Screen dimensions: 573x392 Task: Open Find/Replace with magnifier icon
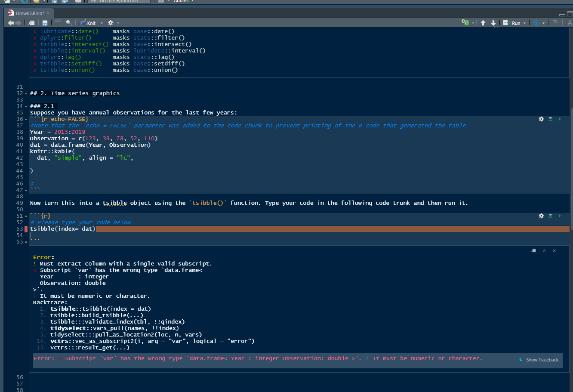point(69,23)
